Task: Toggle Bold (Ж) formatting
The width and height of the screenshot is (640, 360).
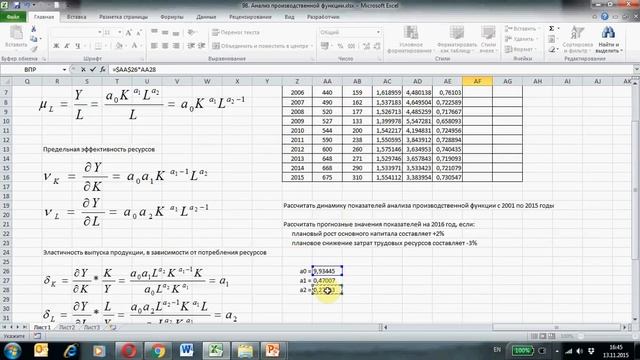Action: coord(56,46)
